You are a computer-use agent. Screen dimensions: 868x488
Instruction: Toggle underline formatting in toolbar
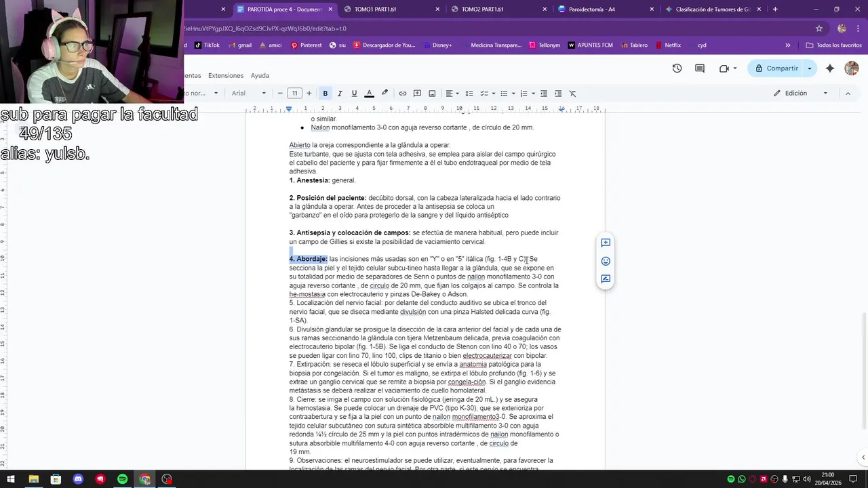tap(354, 94)
